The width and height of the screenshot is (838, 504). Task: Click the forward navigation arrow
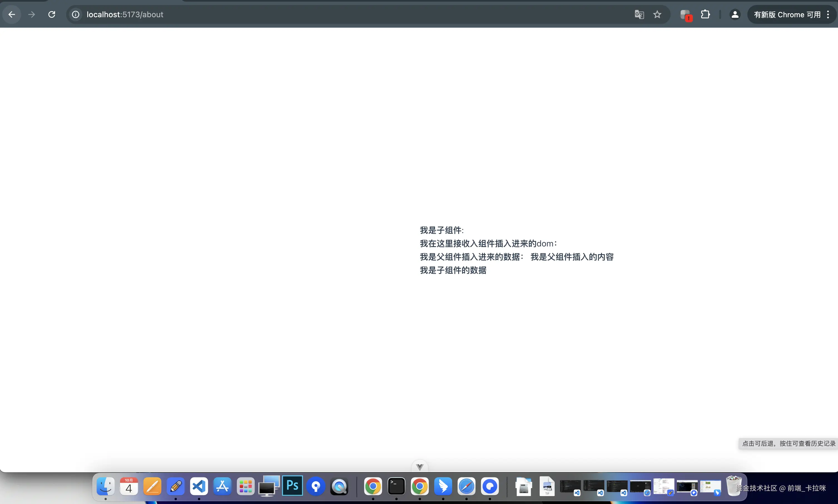pyautogui.click(x=32, y=15)
